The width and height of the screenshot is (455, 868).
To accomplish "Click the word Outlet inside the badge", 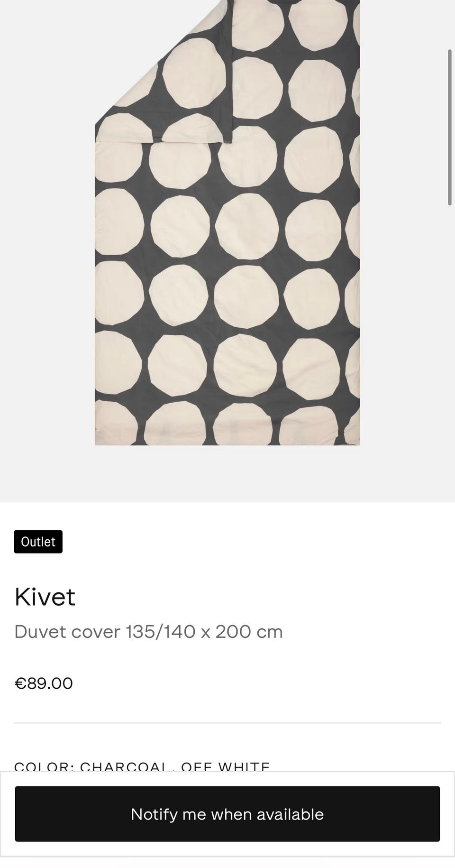I will click(x=38, y=542).
